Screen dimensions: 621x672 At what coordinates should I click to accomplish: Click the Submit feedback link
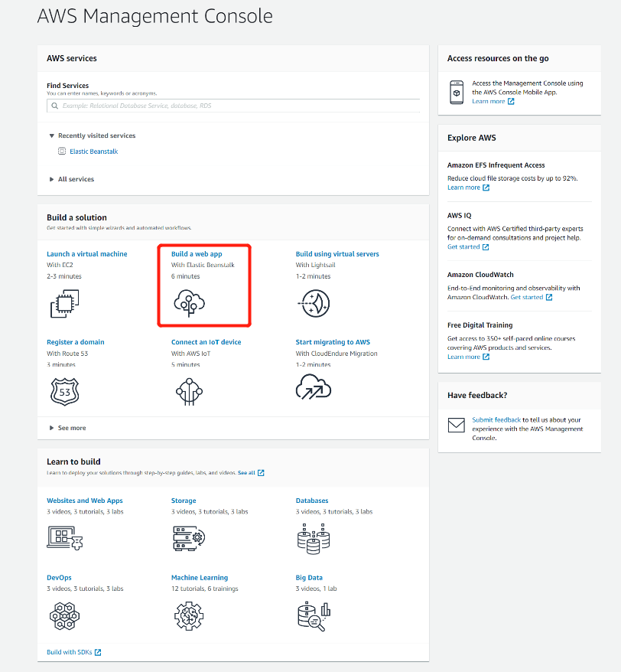496,420
